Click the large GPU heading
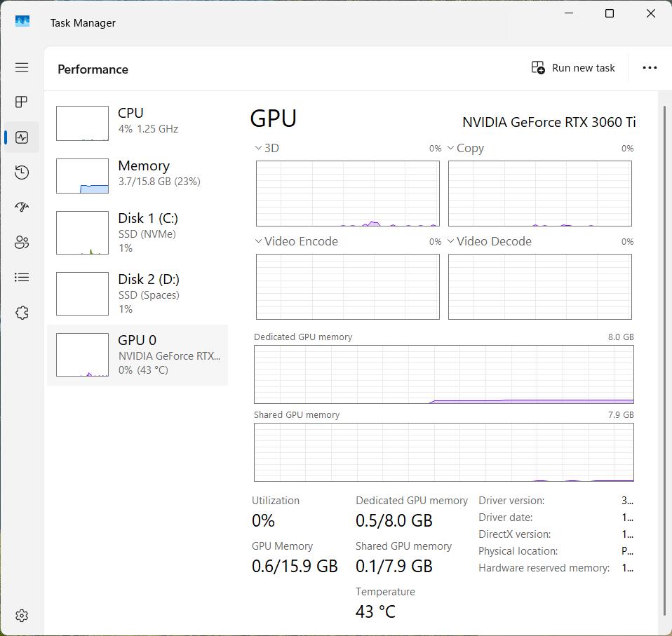 pyautogui.click(x=273, y=119)
